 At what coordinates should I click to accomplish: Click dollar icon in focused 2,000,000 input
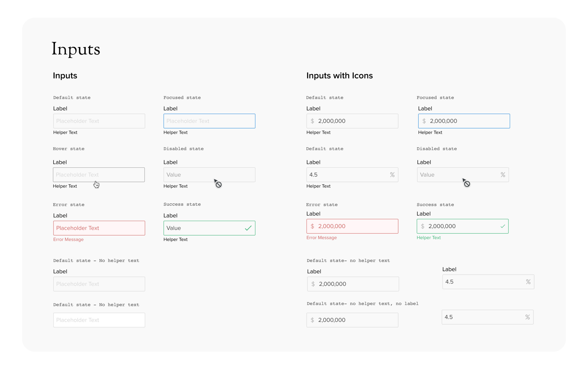click(x=424, y=121)
